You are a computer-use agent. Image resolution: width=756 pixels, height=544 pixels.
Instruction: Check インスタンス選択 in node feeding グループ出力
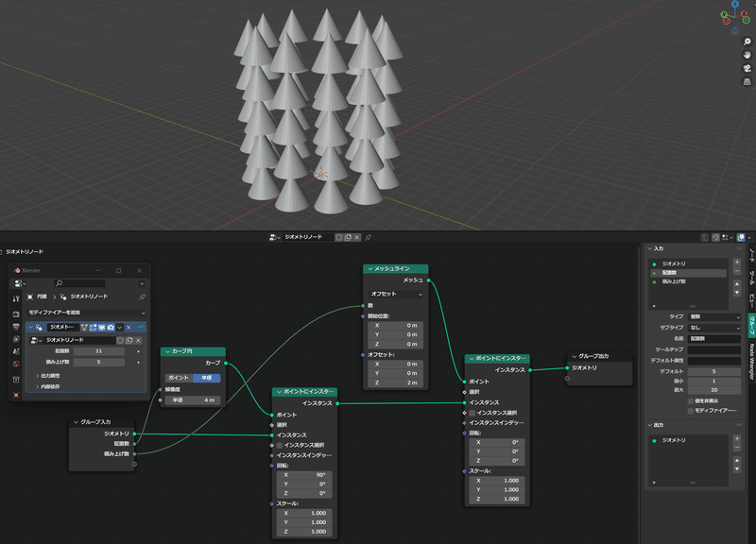coord(472,413)
